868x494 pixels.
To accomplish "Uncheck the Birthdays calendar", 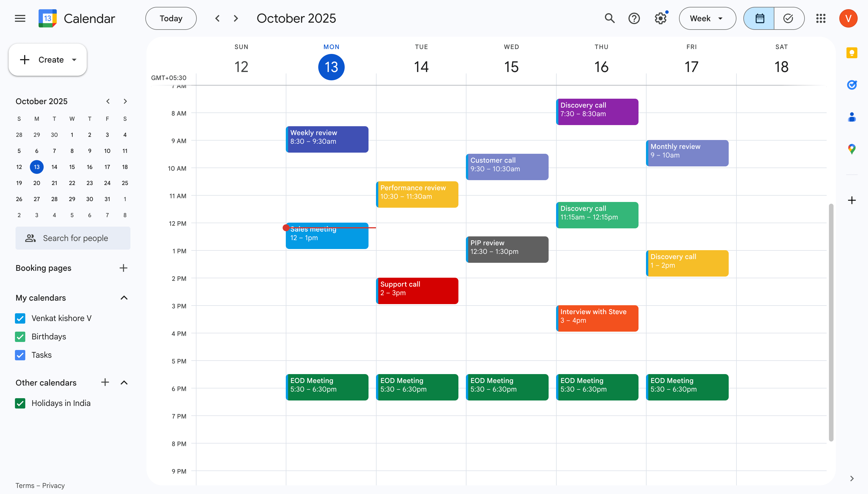I will point(20,337).
